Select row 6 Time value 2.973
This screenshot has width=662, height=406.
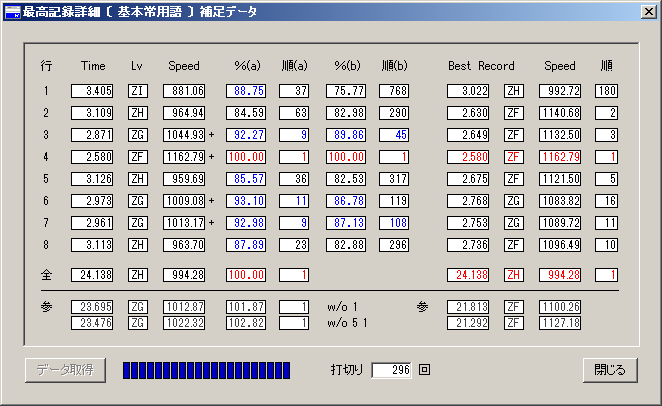point(92,201)
